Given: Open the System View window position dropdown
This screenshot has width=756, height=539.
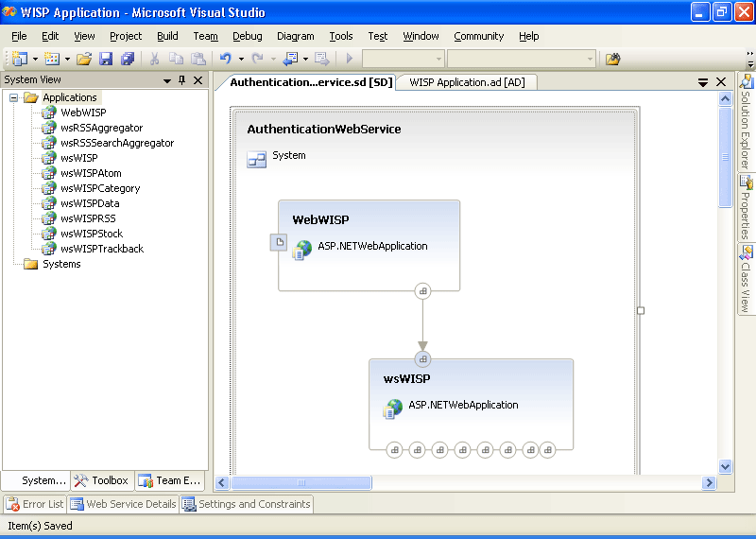Looking at the screenshot, I should [x=167, y=80].
